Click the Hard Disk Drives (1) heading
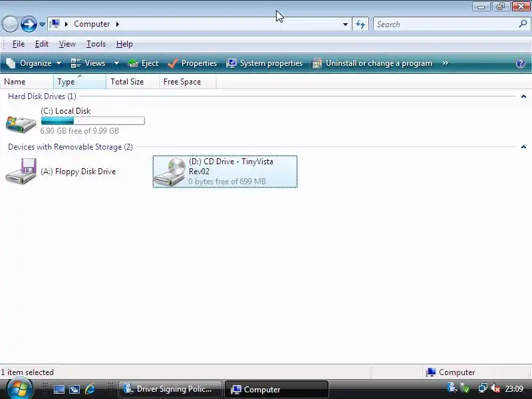This screenshot has width=532, height=399. (x=42, y=96)
